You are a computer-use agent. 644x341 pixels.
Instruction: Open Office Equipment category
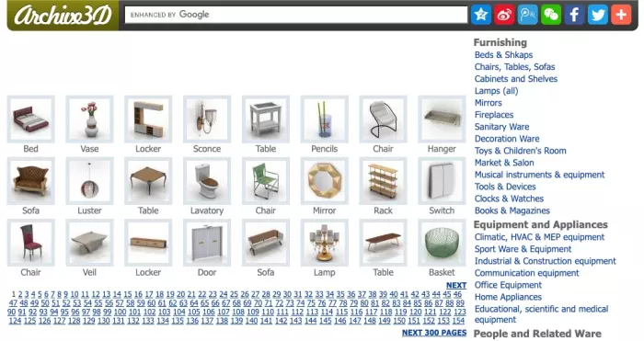(x=508, y=285)
